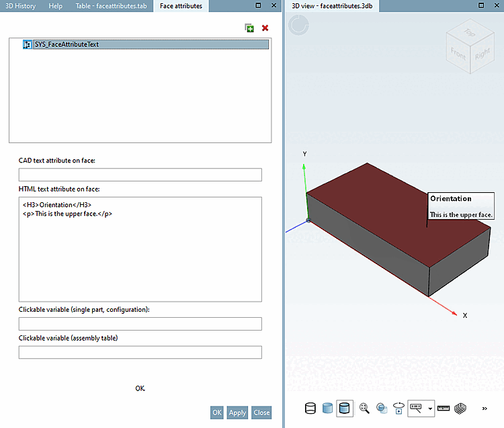
Task: Click the dimension measure tool button
Action: click(x=416, y=408)
